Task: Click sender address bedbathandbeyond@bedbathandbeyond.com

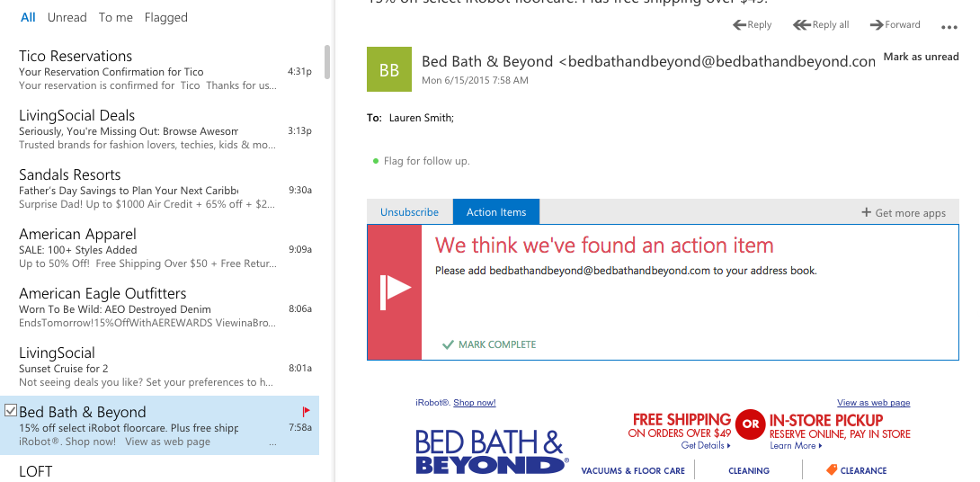Action: [717, 61]
